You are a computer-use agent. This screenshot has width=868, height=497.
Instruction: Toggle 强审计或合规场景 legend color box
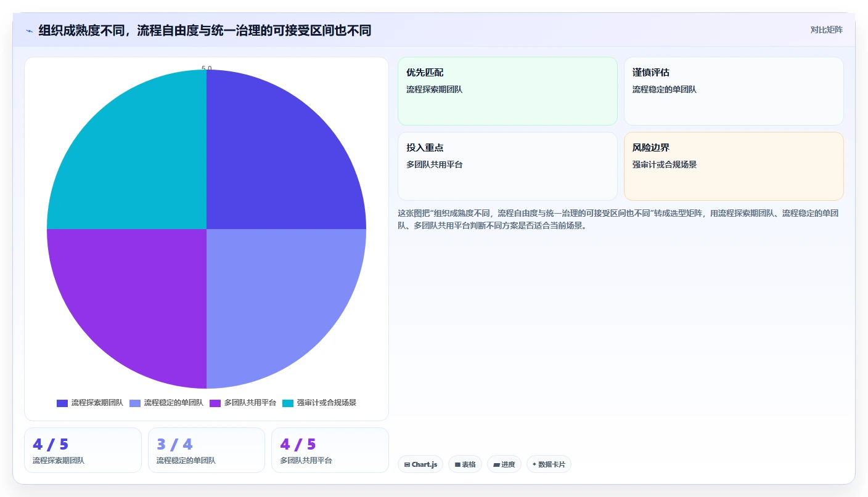(x=288, y=403)
